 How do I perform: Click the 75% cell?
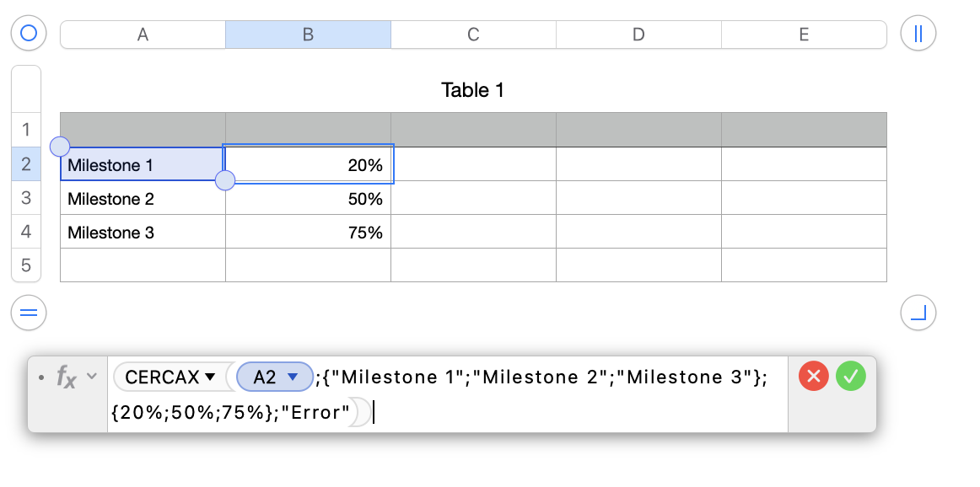308,233
